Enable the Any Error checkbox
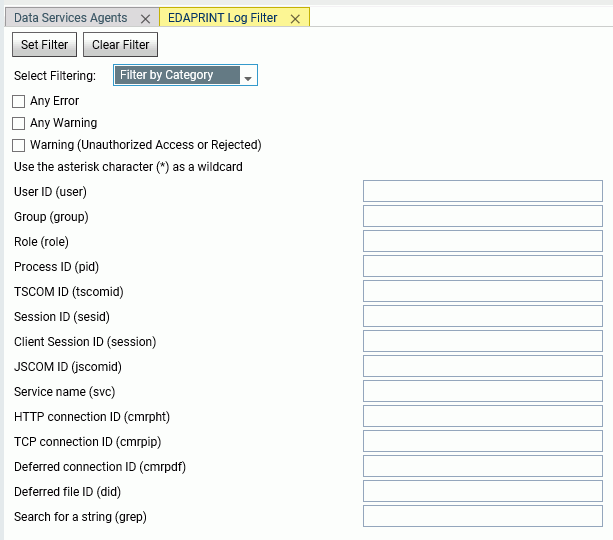This screenshot has width=613, height=540. tap(18, 101)
